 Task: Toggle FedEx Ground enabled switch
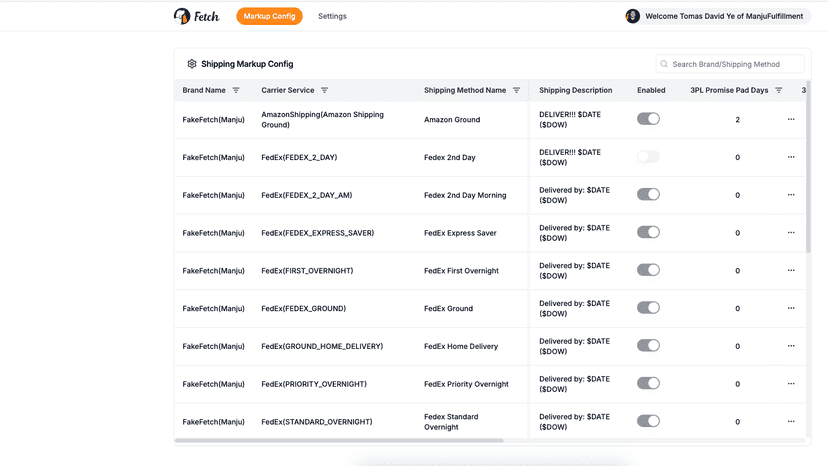[x=648, y=308]
